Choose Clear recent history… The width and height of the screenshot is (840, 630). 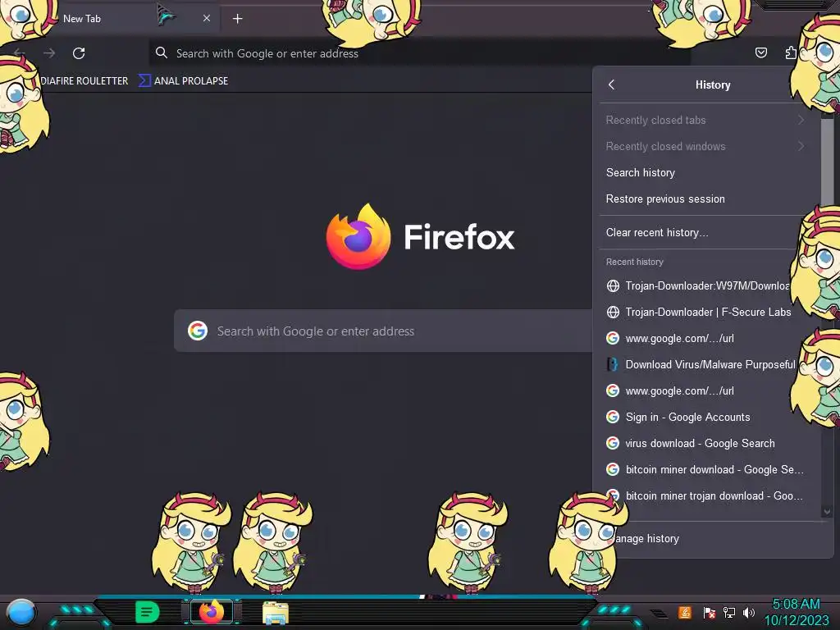tap(705, 232)
